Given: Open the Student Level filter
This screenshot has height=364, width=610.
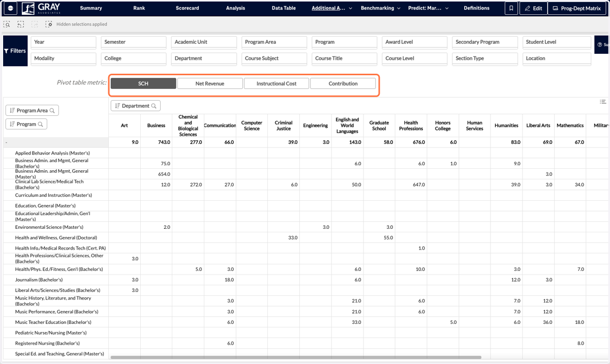Looking at the screenshot, I should (x=557, y=42).
